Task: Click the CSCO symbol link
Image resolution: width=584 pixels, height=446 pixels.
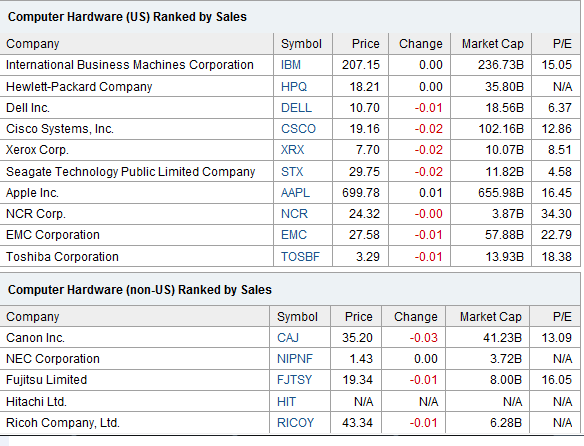Action: click(298, 129)
